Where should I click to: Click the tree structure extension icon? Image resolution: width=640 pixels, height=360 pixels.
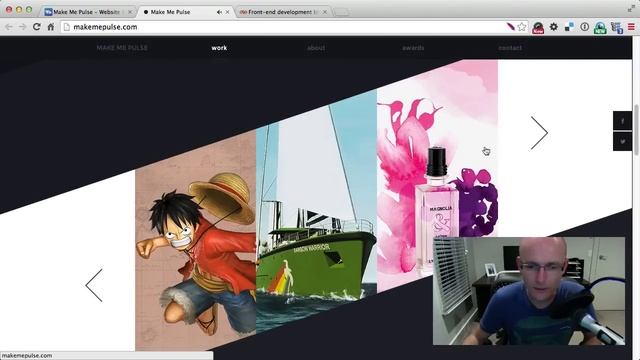[x=616, y=27]
